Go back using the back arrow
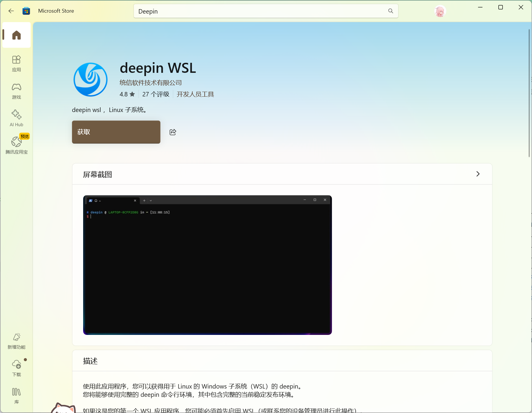The image size is (532, 413). [11, 11]
